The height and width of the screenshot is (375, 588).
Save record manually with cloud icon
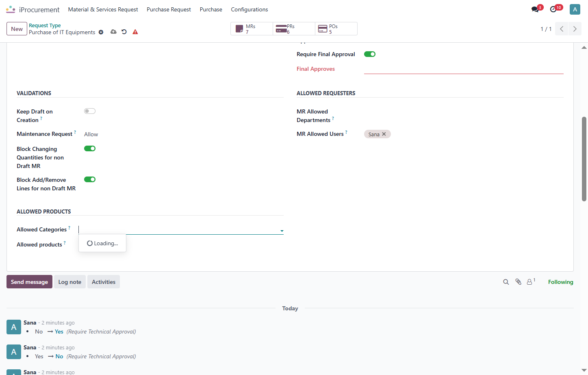pos(113,32)
